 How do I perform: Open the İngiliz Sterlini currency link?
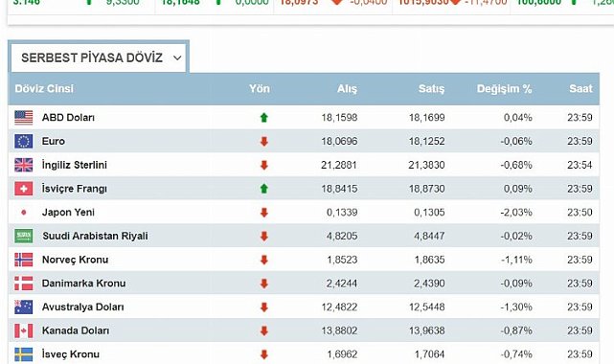pos(75,165)
